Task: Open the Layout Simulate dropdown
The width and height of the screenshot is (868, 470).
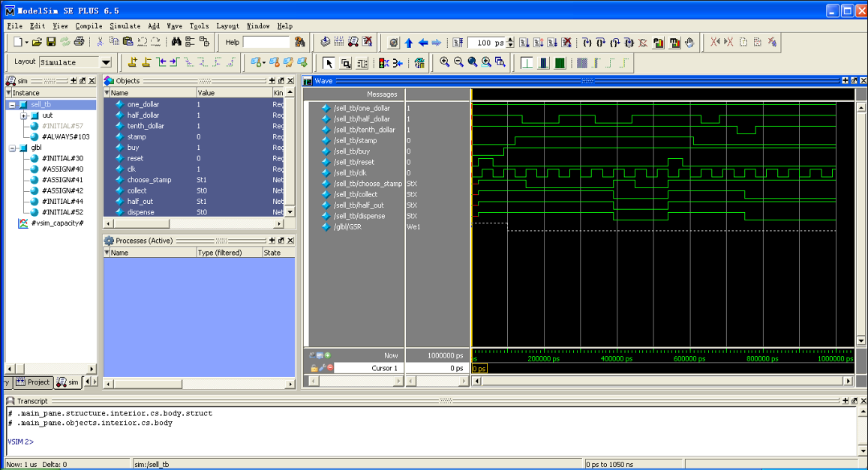Action: click(106, 63)
